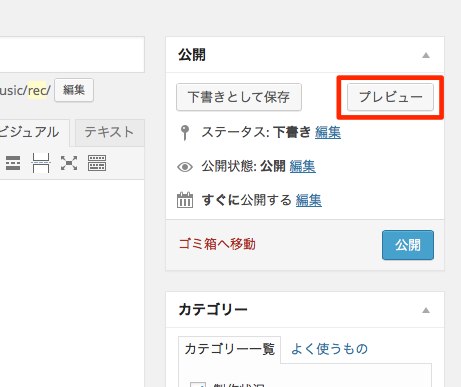Viewport: 461px width, 387px height.
Task: Toggle the toolbar kitchen sink icon
Action: tap(97, 163)
